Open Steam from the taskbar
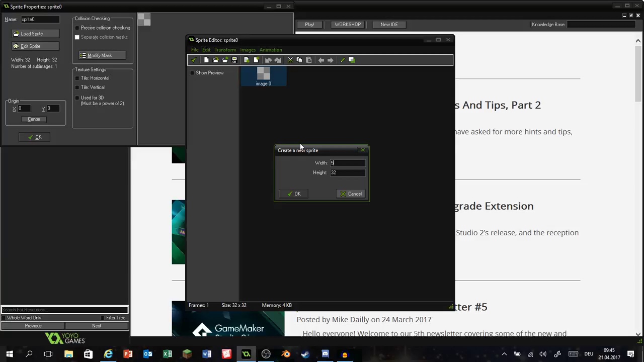 click(305, 354)
